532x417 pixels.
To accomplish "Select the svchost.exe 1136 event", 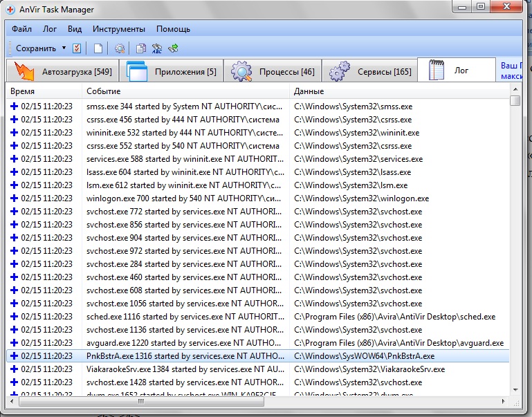I will point(185,330).
